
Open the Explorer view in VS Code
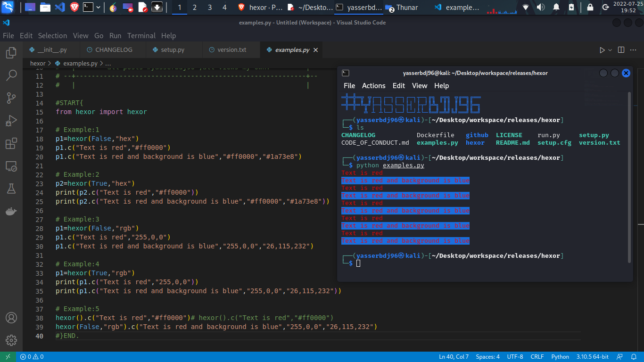tap(10, 53)
